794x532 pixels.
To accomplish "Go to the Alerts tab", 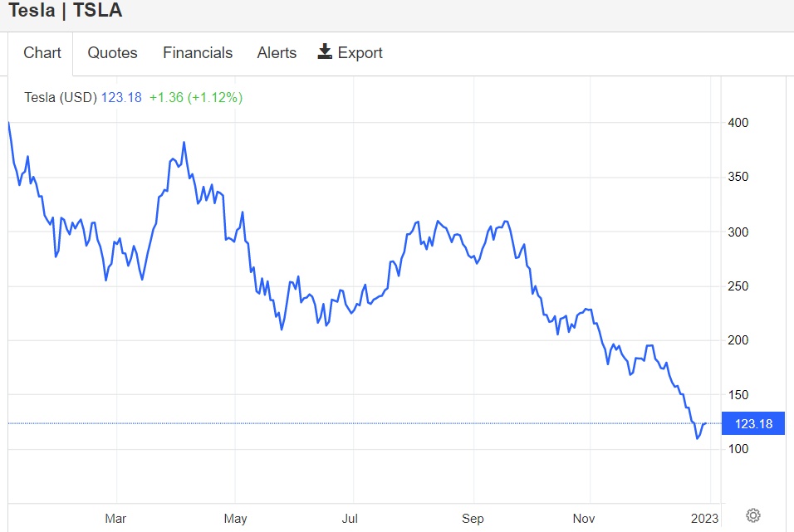I will pos(277,53).
